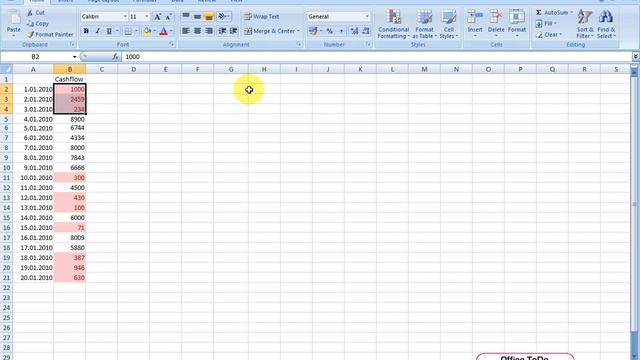Apply the red Font Color
The image size is (640, 360).
pos(164,31)
